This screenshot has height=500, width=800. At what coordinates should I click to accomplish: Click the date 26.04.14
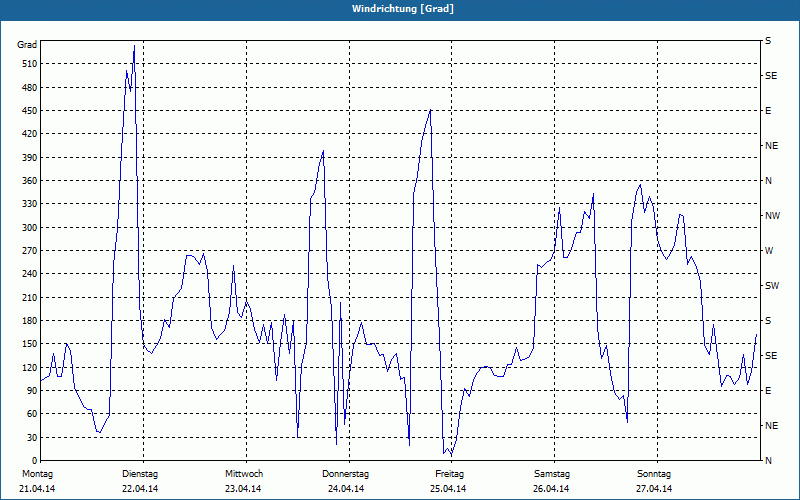(551, 489)
